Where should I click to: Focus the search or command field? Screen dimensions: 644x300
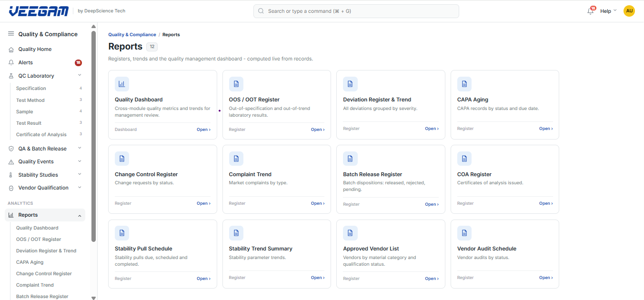pos(356,11)
